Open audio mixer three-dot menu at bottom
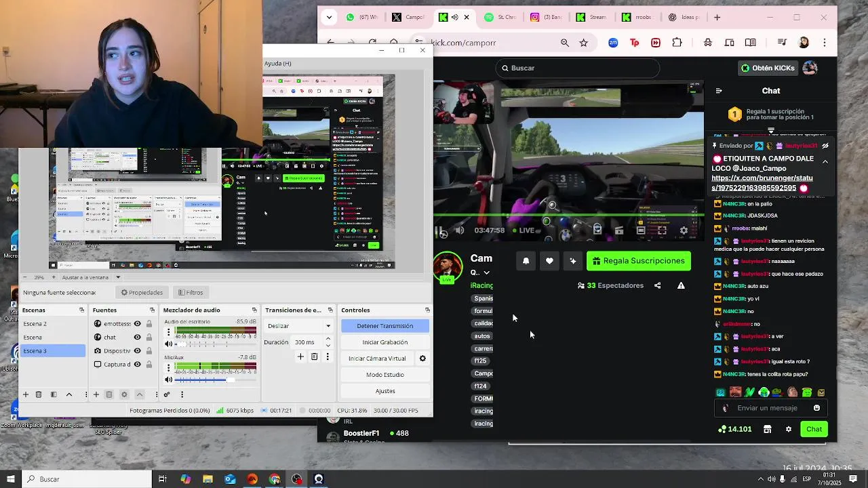 pos(182,394)
